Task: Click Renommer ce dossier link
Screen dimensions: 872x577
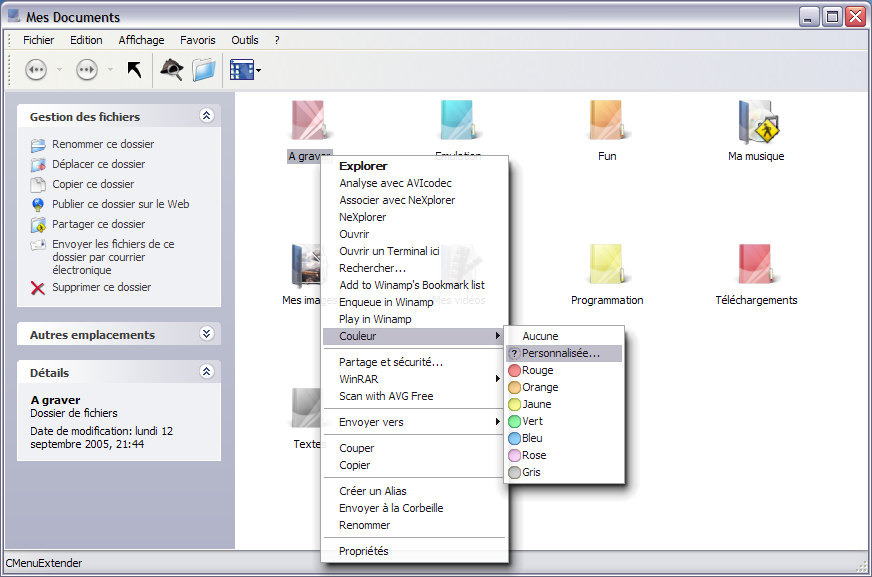Action: tap(103, 144)
